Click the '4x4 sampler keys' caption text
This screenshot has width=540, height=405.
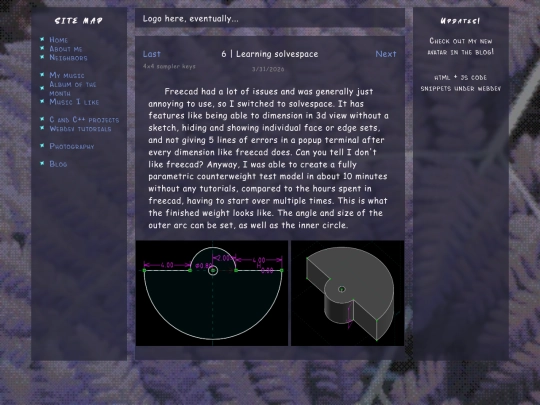click(169, 66)
